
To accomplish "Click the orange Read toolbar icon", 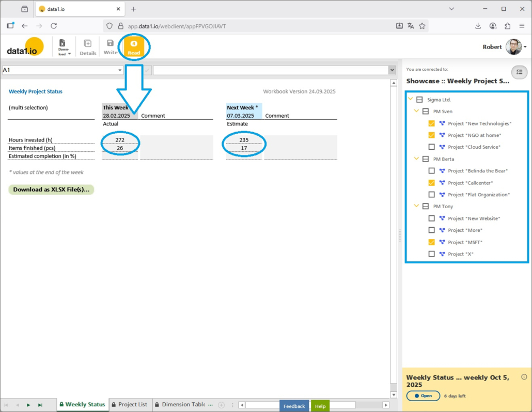I will point(134,47).
